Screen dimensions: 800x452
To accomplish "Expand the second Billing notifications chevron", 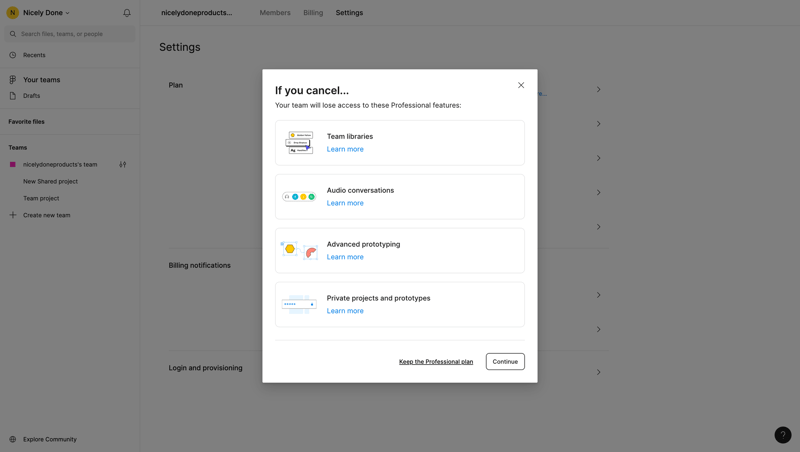I will 598,329.
